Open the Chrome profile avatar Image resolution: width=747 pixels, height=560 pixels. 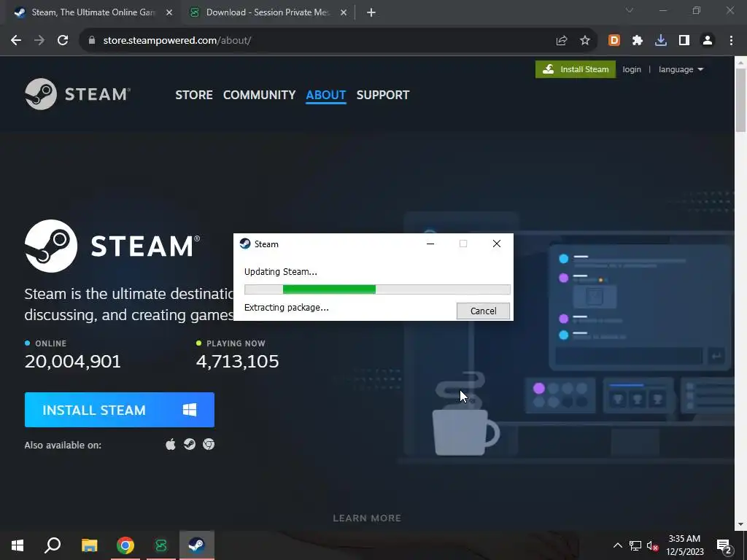click(x=708, y=41)
